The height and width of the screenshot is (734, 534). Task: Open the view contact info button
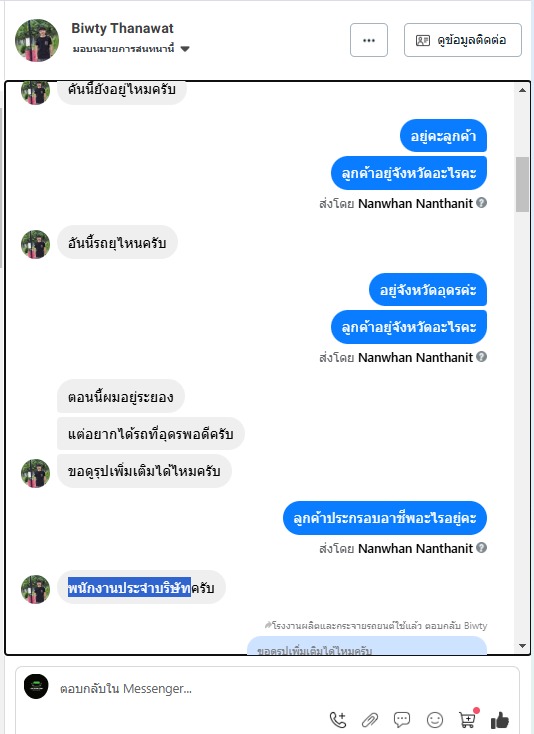coord(463,40)
